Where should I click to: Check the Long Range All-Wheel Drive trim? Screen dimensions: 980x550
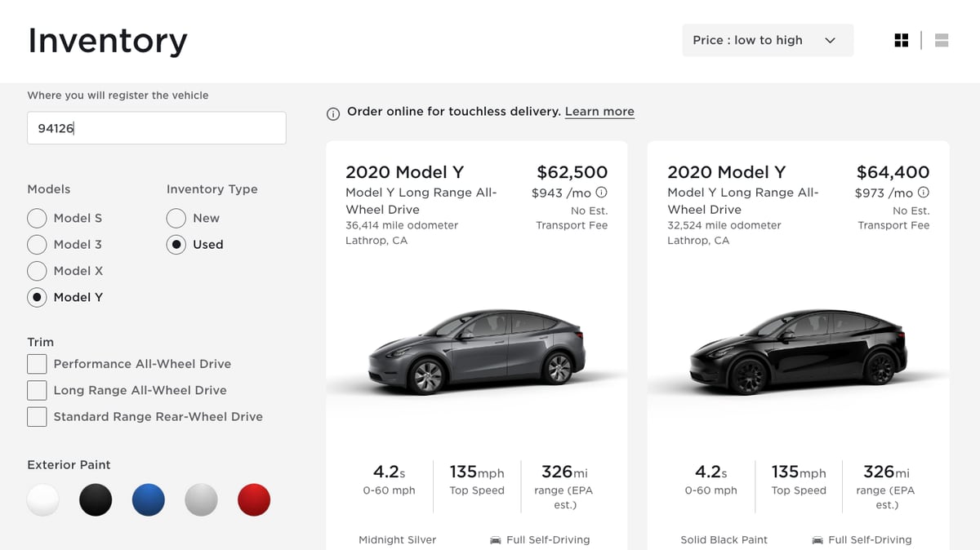[x=37, y=390]
